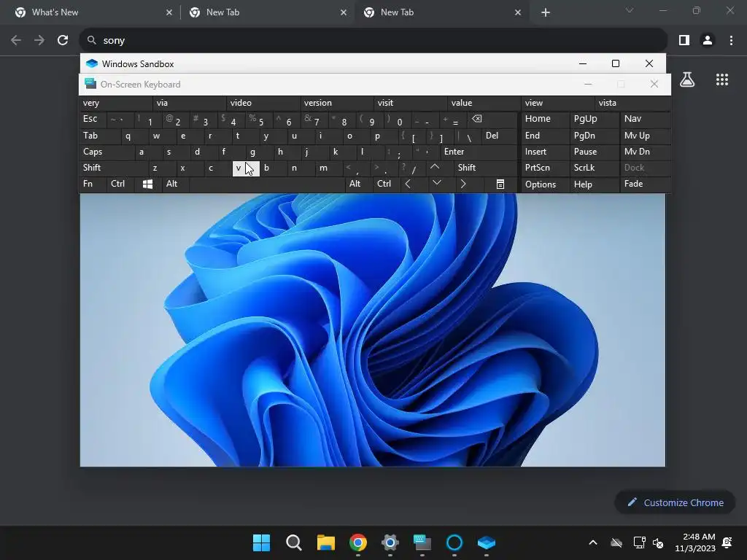Open Google apps grid icon
Screen dimensions: 747x560
coord(722,79)
